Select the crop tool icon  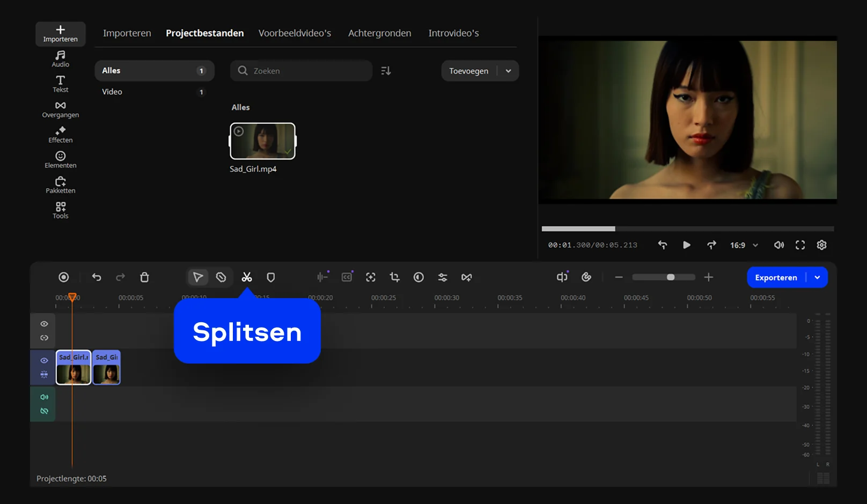[395, 277]
